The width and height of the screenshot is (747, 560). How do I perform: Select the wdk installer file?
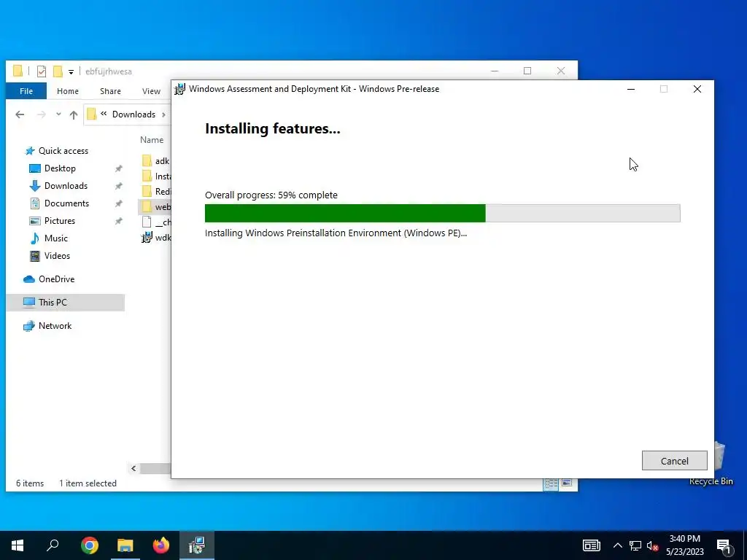(x=156, y=237)
